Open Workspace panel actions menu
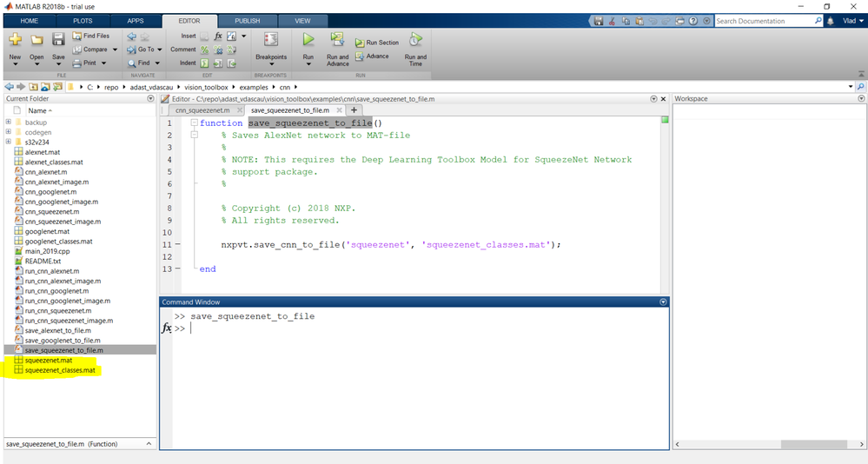 (x=861, y=98)
